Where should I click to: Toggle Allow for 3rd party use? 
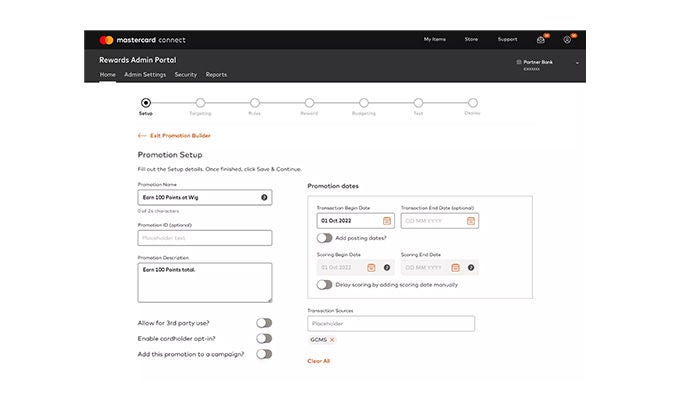[x=264, y=323]
